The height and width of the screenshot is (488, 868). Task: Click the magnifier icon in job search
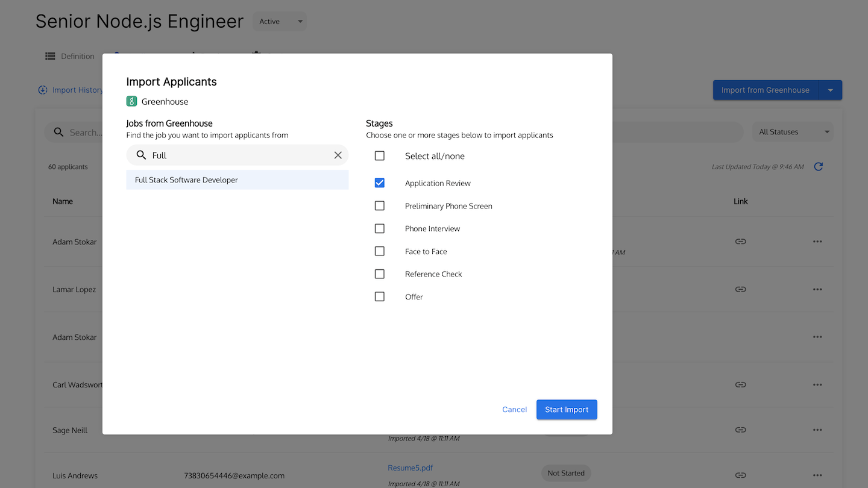click(141, 155)
